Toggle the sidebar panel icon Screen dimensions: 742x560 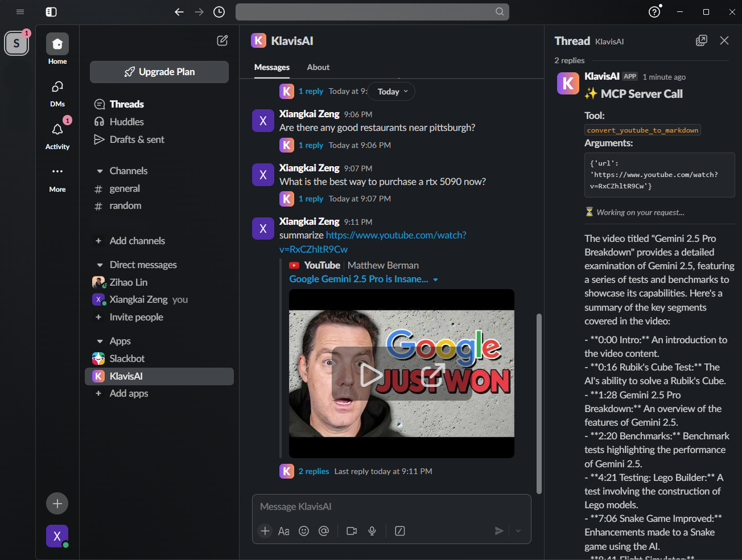point(51,11)
